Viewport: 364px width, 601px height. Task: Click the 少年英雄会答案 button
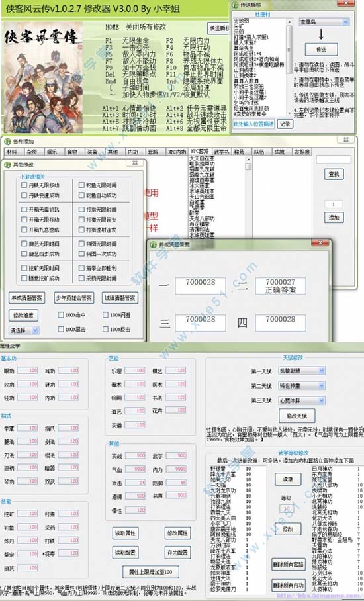73,298
